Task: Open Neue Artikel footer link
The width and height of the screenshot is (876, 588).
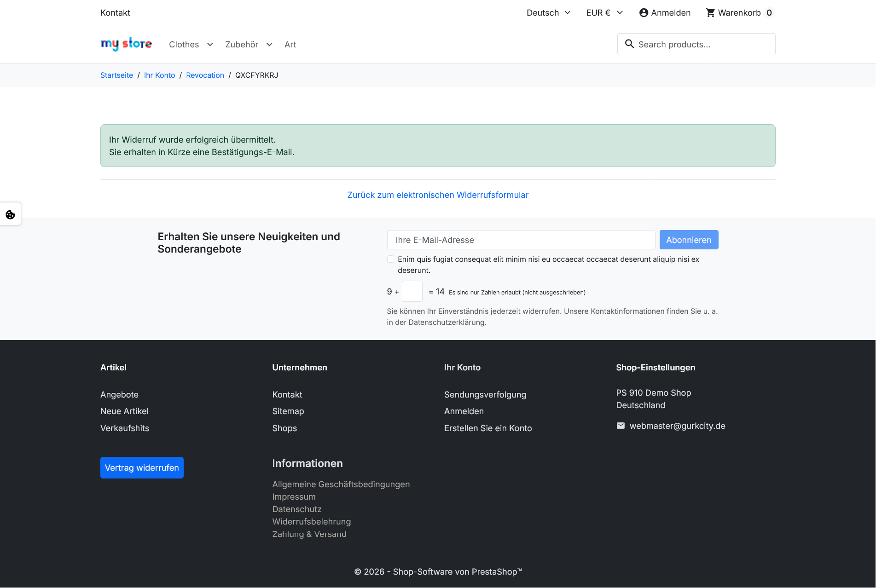Action: 124,411
